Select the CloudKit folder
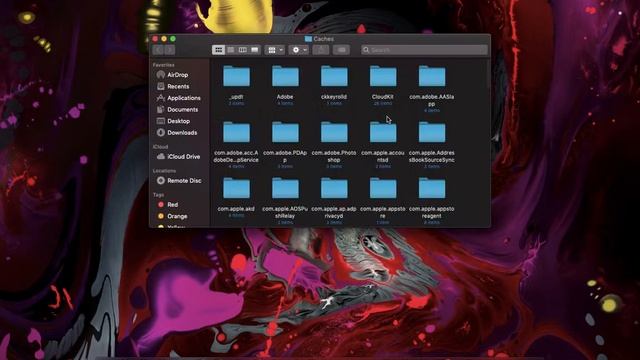 click(383, 77)
